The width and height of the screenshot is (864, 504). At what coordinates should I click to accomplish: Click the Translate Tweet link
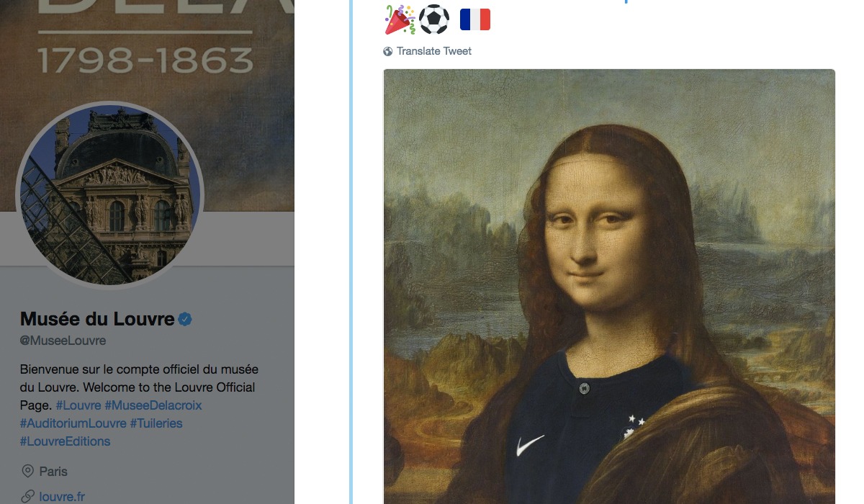(434, 51)
